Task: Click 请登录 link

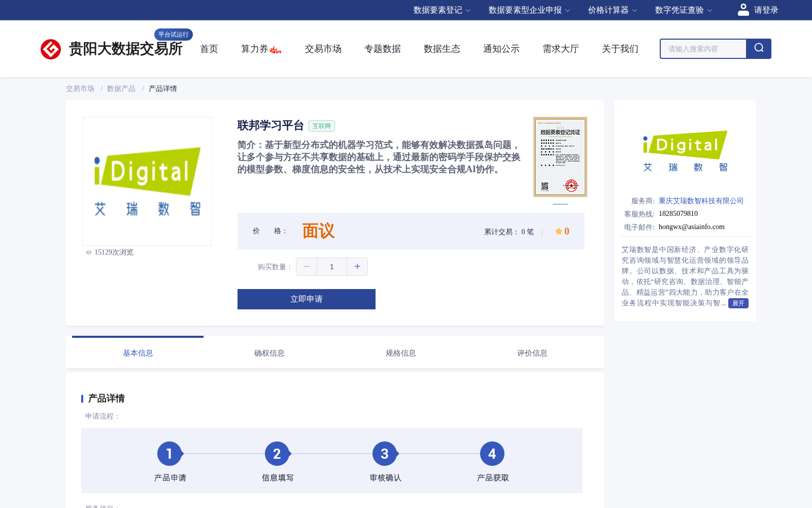Action: 766,10
